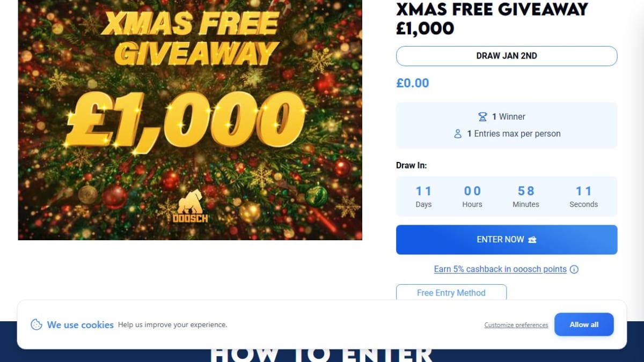This screenshot has width=644, height=362.
Task: Click the £0.00 price text
Action: pos(413,83)
